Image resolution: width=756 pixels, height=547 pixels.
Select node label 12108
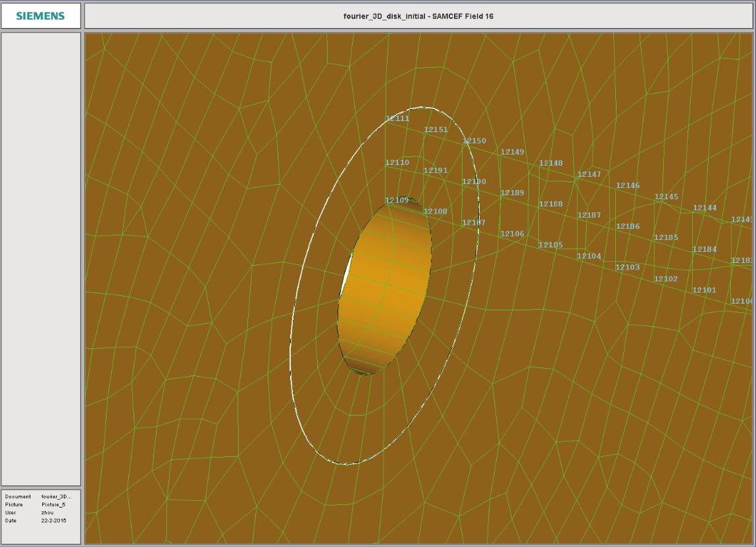click(436, 211)
